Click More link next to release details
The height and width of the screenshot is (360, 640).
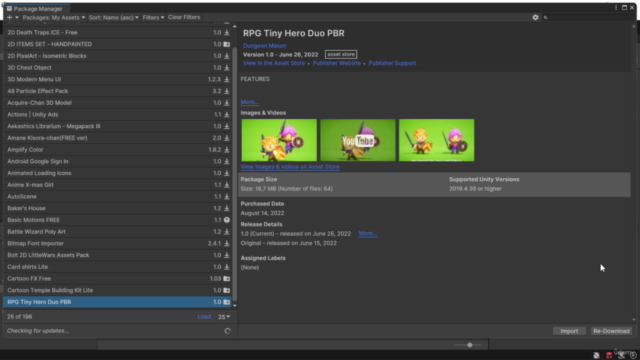pos(368,233)
